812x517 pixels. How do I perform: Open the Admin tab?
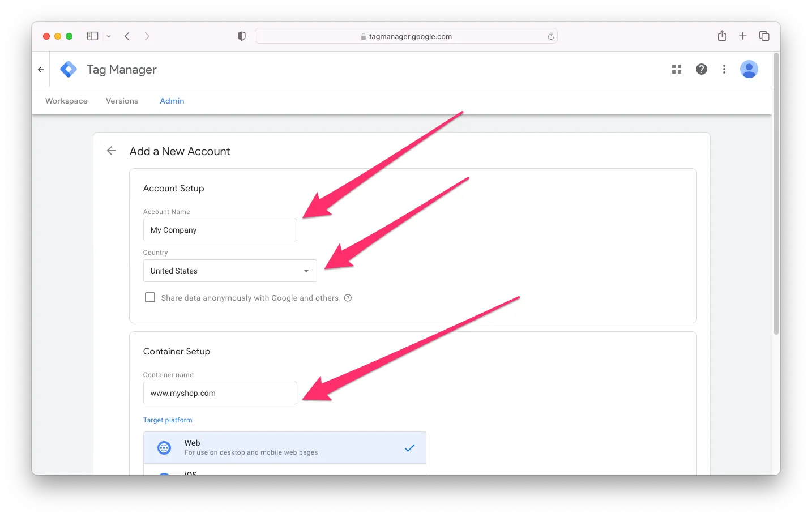click(172, 101)
